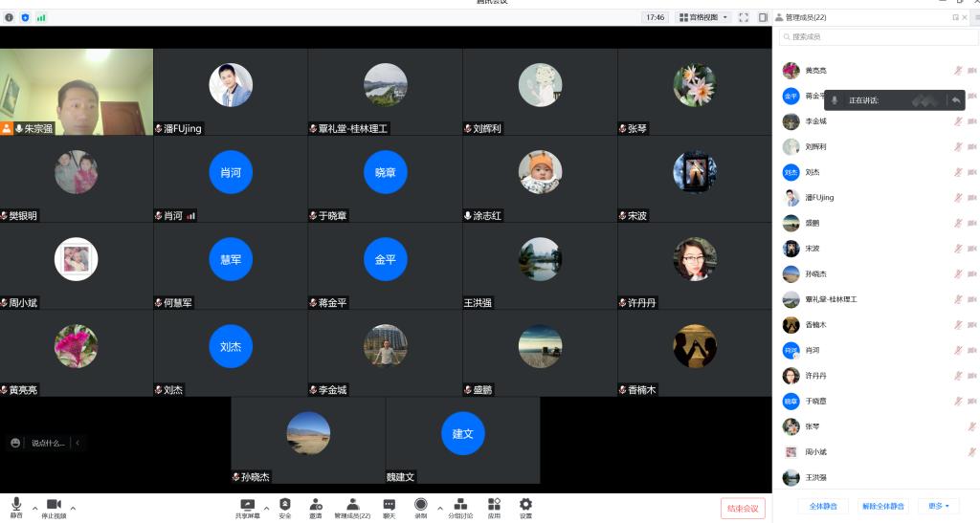Open the 应用 apps icon
Image resolution: width=980 pixels, height=523 pixels.
coord(494,507)
